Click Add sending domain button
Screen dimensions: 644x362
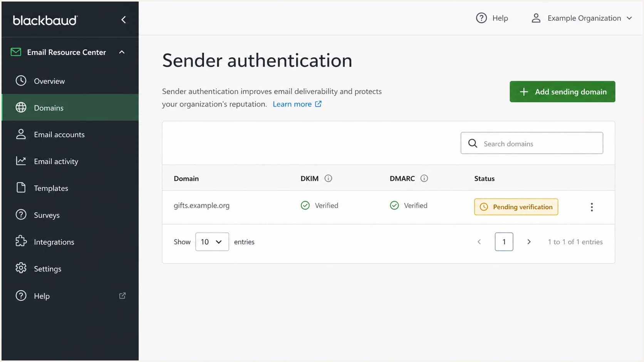click(562, 92)
